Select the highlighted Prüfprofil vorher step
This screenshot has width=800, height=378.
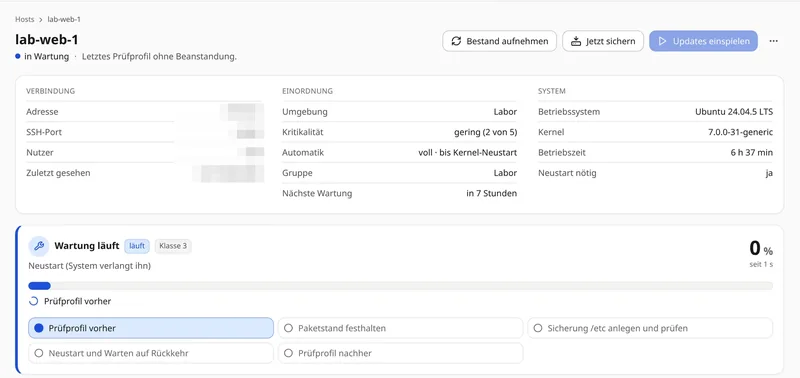point(151,328)
